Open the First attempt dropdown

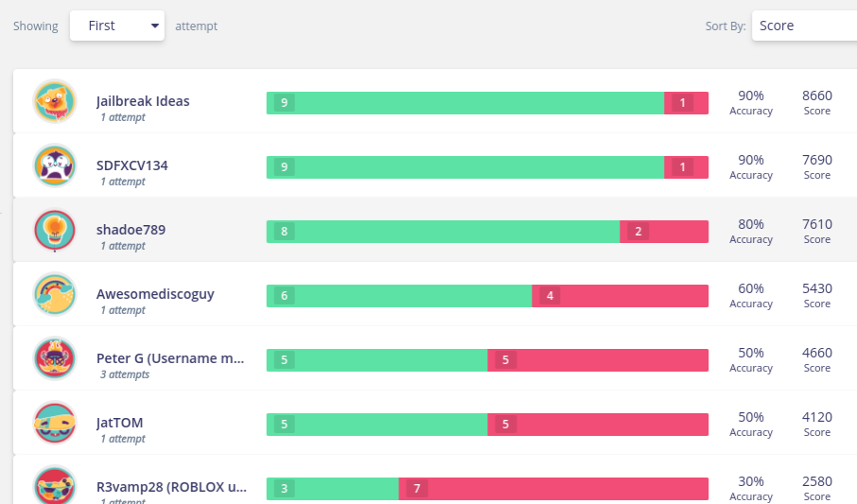[x=116, y=26]
